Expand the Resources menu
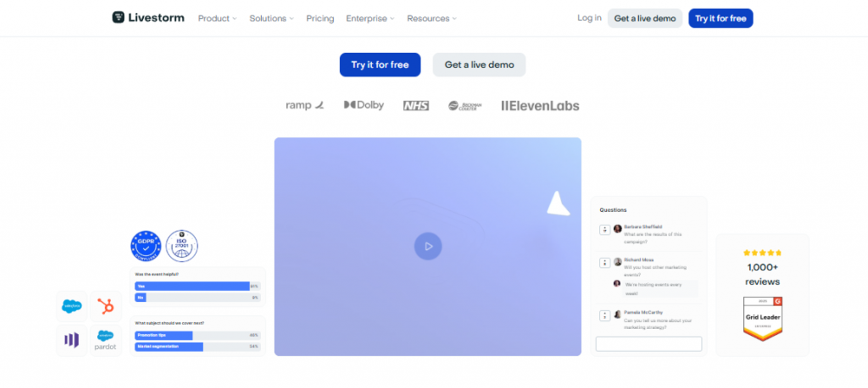Screen dimensions: 868x388 (x=432, y=19)
